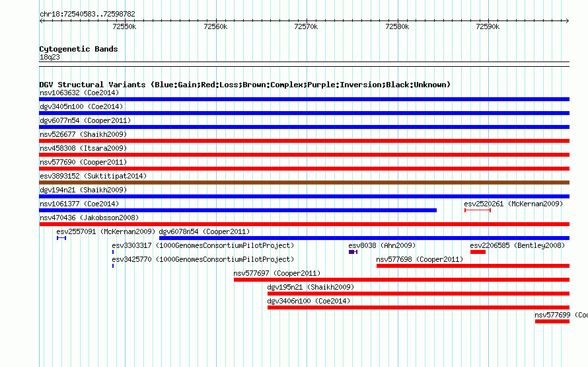Click the tiny blue esv3425770 marker
Screen dimensions: 588x367
(113, 266)
